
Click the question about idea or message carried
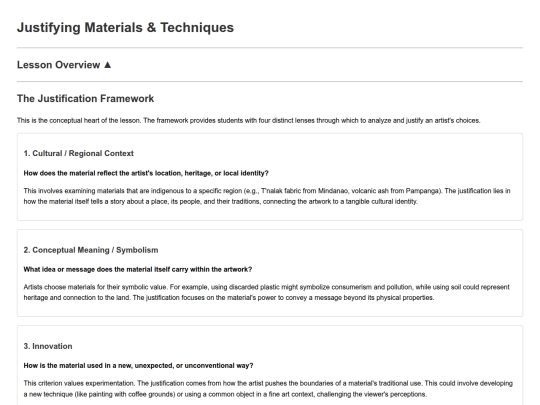[138, 269]
